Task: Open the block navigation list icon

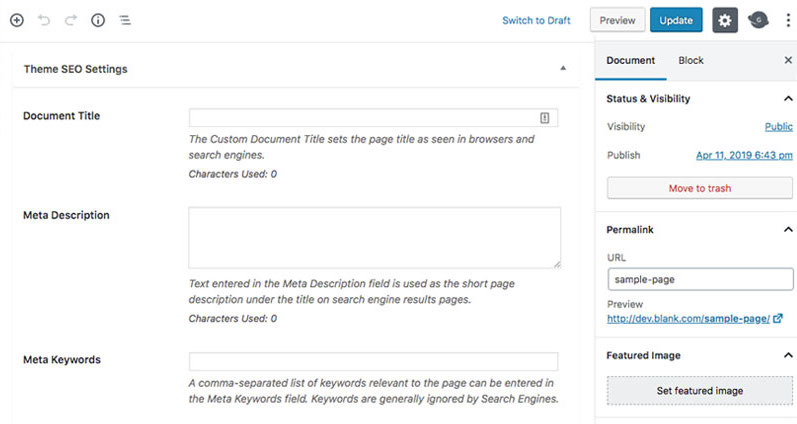Action: pos(125,20)
